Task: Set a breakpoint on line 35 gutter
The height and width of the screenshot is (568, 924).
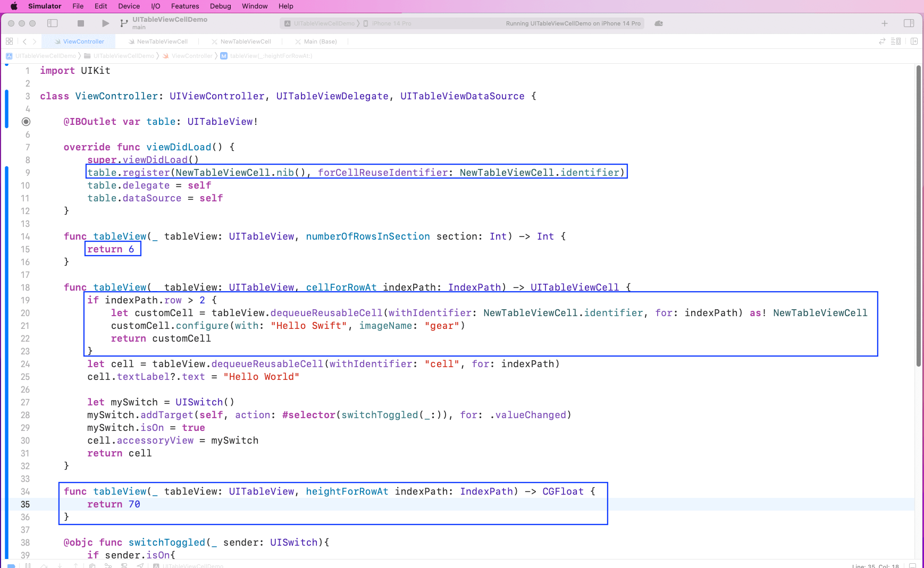Action: click(25, 504)
